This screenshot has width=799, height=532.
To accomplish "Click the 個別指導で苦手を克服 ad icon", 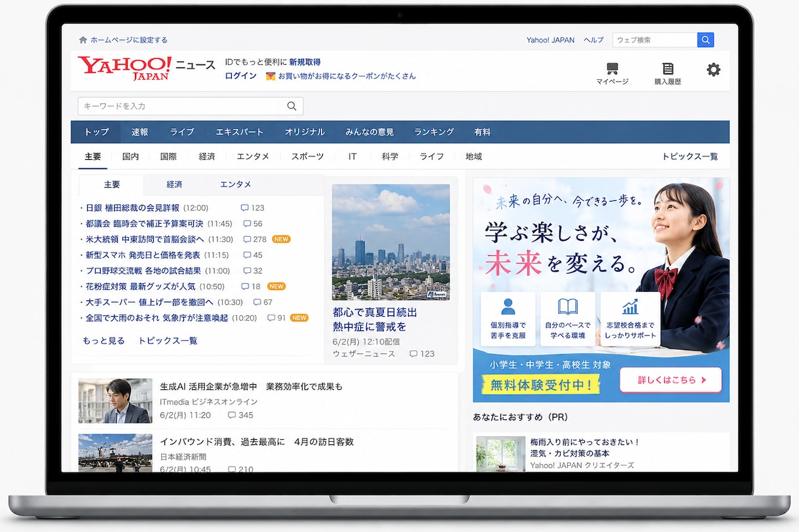I will [508, 307].
